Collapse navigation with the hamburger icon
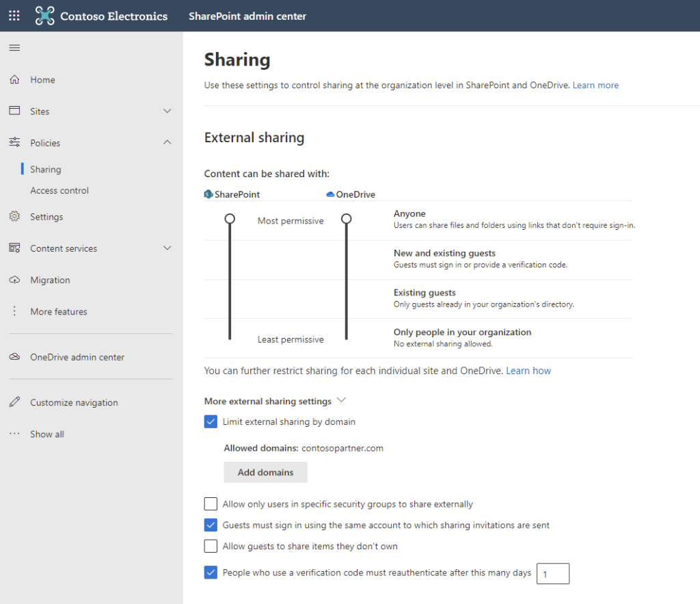Image resolution: width=700 pixels, height=604 pixels. pyautogui.click(x=14, y=48)
